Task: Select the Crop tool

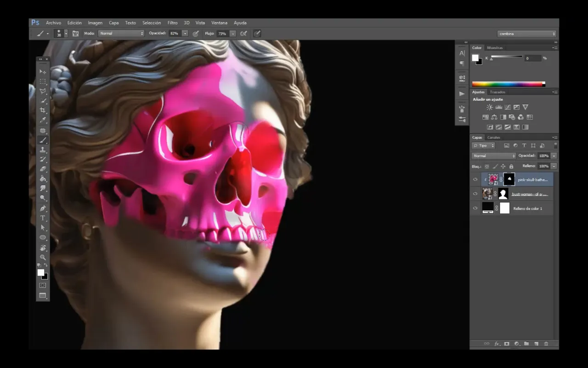Action: (x=43, y=110)
